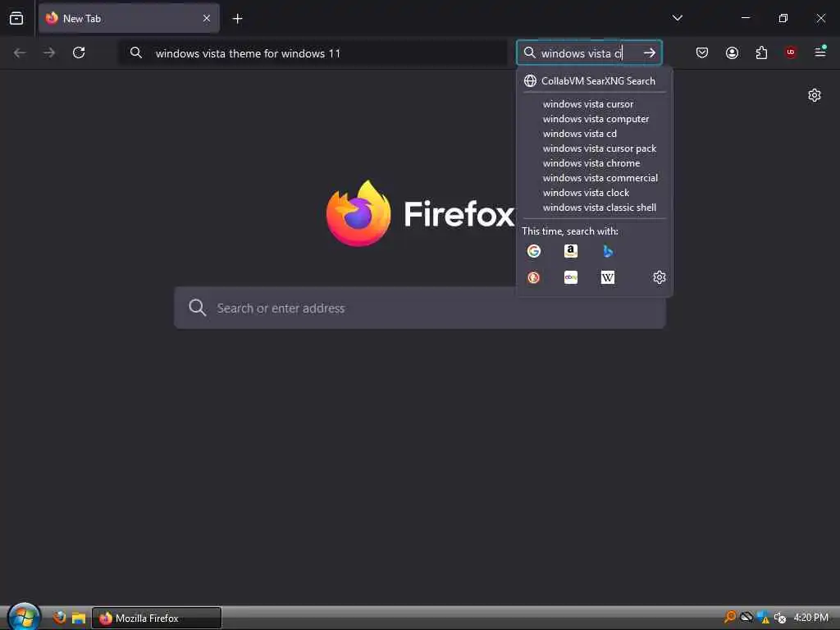Search this time with eBay
The width and height of the screenshot is (840, 630).
click(571, 277)
